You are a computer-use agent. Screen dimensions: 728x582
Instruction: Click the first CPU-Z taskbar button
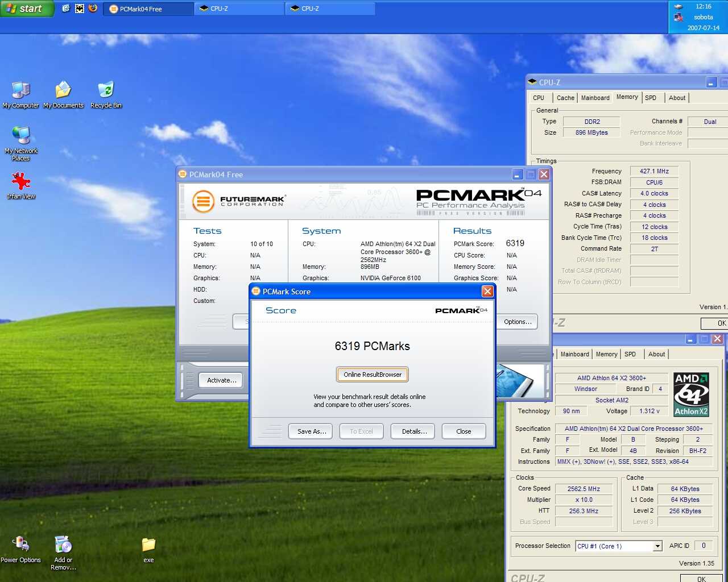pos(239,9)
